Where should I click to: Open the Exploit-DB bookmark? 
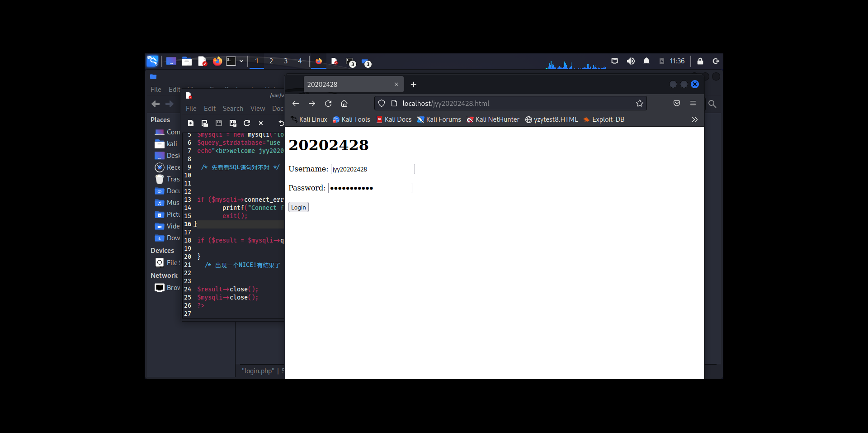604,119
